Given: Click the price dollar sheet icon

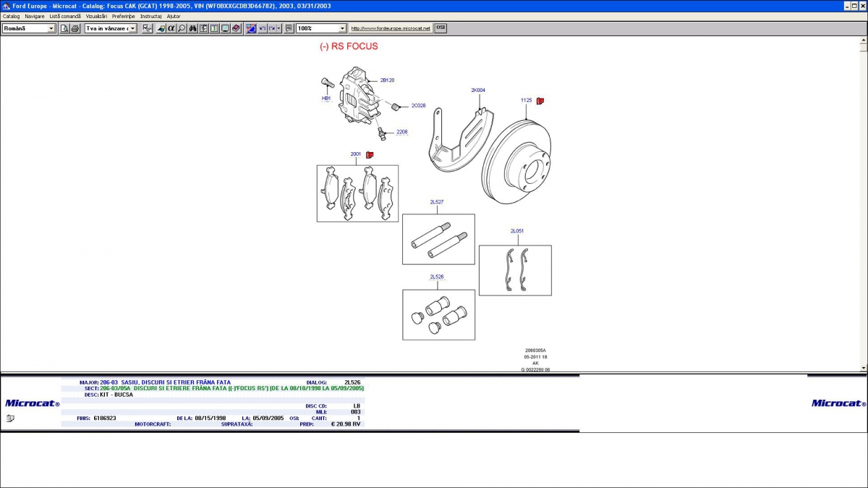Looking at the screenshot, I should click(215, 28).
